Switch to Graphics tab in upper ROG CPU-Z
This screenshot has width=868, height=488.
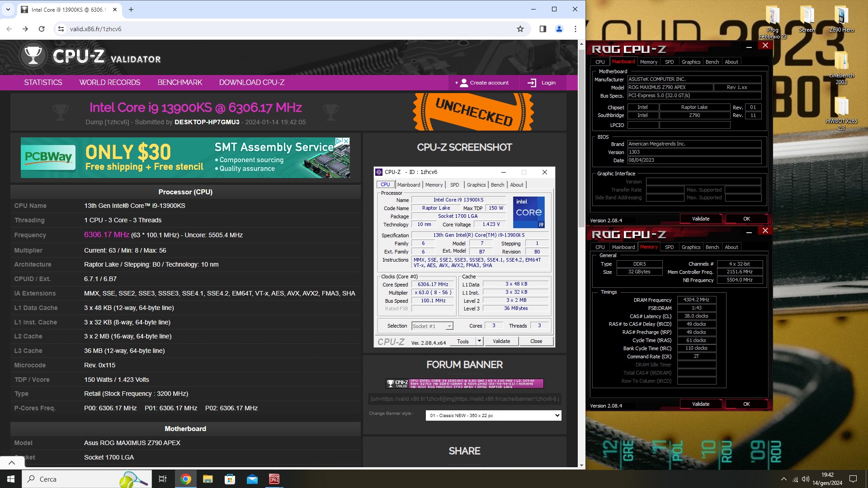pyautogui.click(x=691, y=62)
